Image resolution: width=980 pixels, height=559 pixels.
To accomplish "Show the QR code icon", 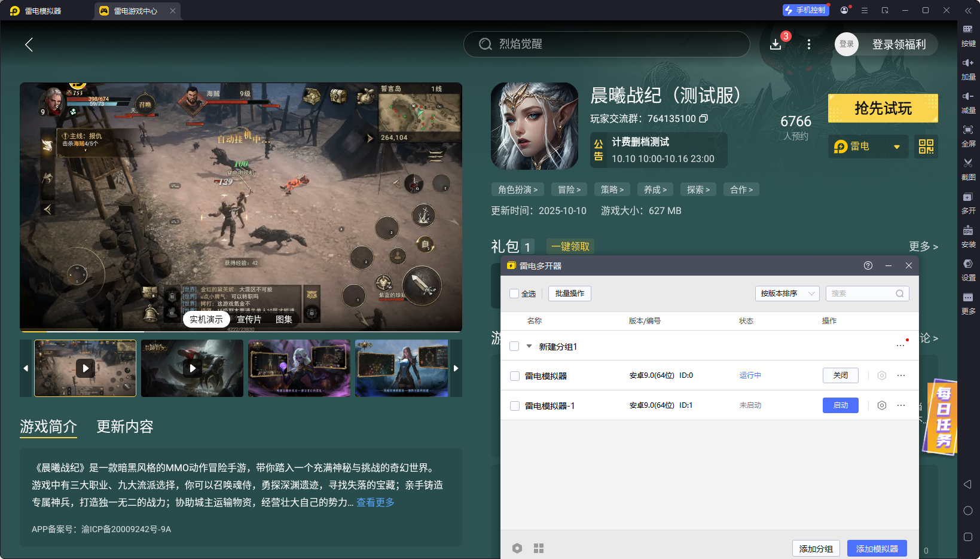I will [926, 146].
